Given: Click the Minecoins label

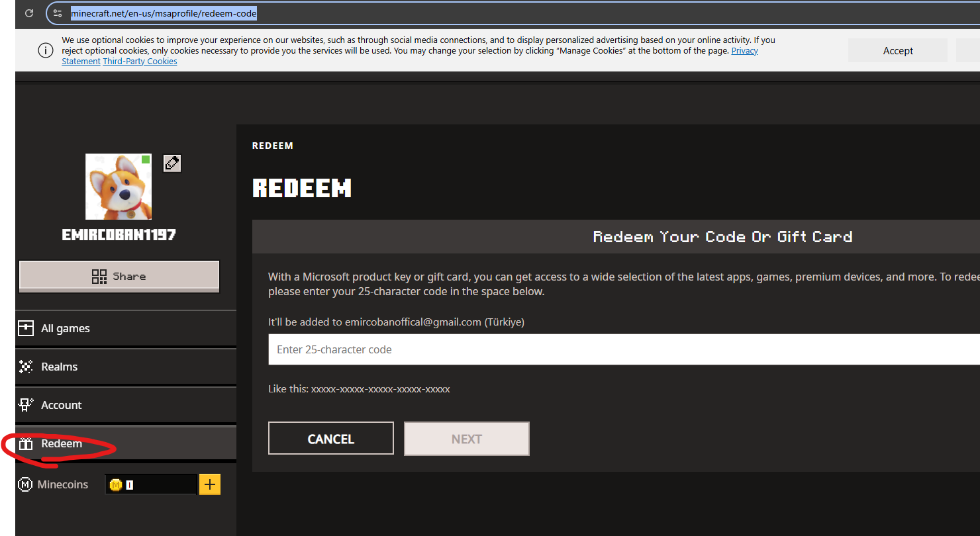Looking at the screenshot, I should tap(63, 485).
